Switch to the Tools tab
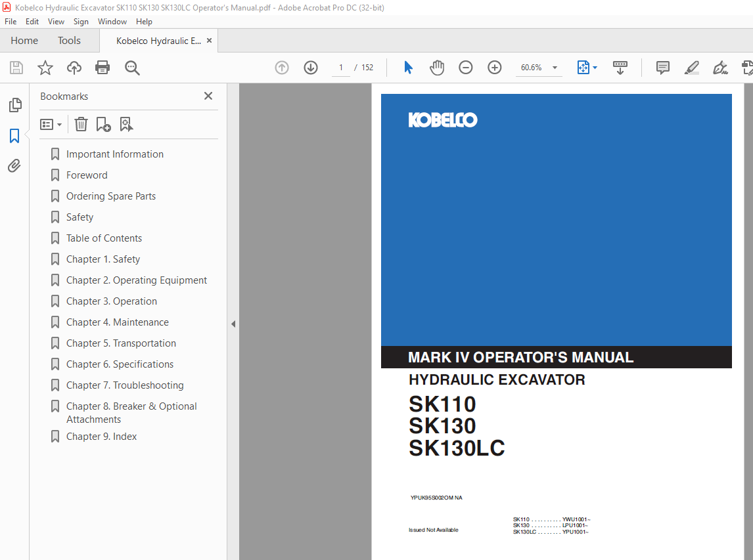This screenshot has height=560, width=753. [69, 41]
